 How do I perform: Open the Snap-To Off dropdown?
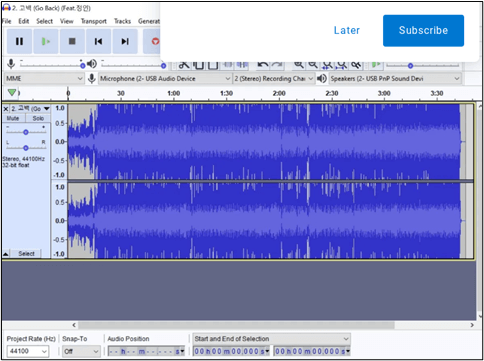coord(81,351)
